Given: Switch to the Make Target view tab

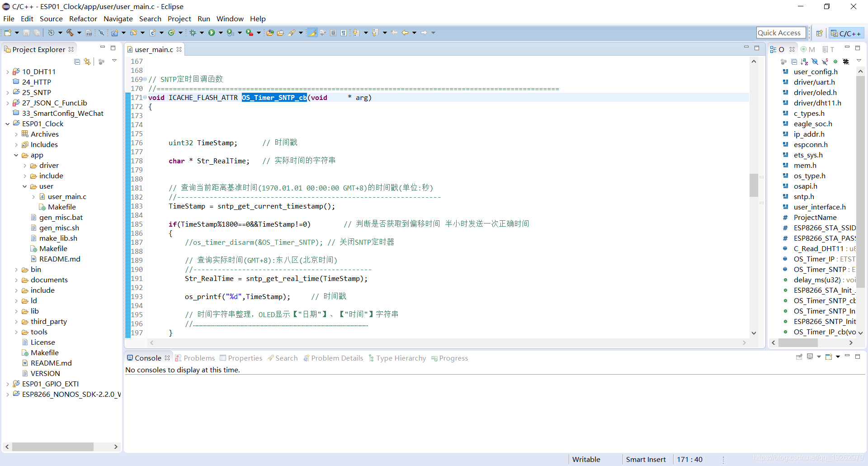Looking at the screenshot, I should pyautogui.click(x=807, y=49).
